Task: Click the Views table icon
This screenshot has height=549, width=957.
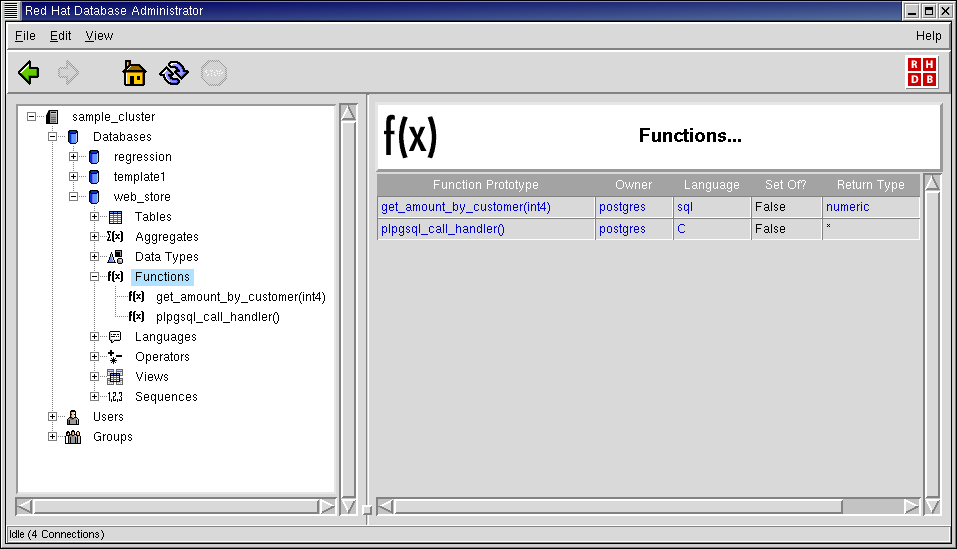Action: (115, 377)
